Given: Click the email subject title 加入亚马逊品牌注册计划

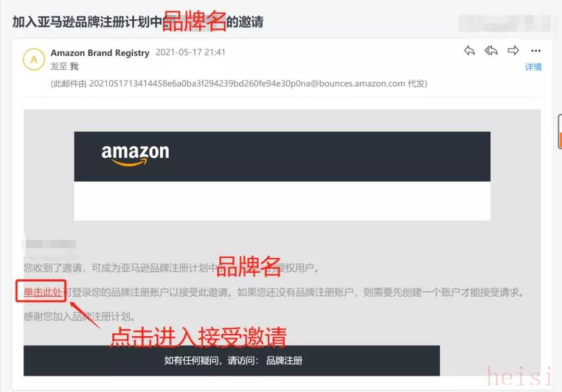Looking at the screenshot, I should click(x=87, y=22).
